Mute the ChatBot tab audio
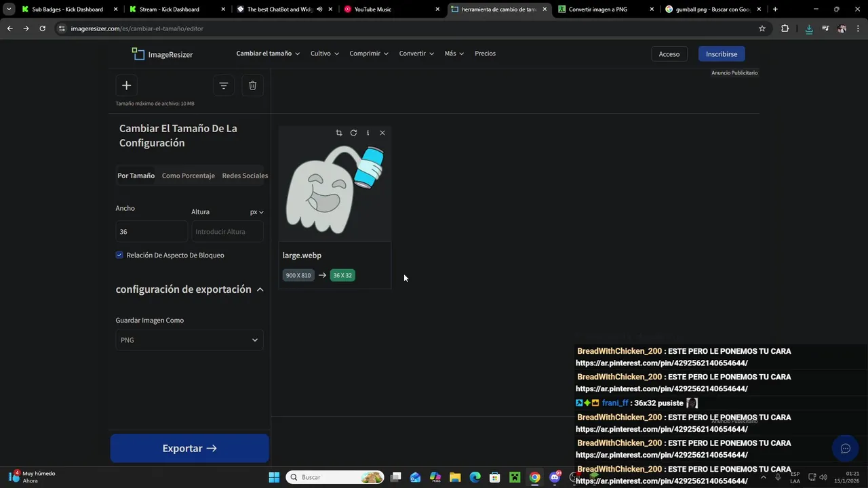 [x=319, y=9]
